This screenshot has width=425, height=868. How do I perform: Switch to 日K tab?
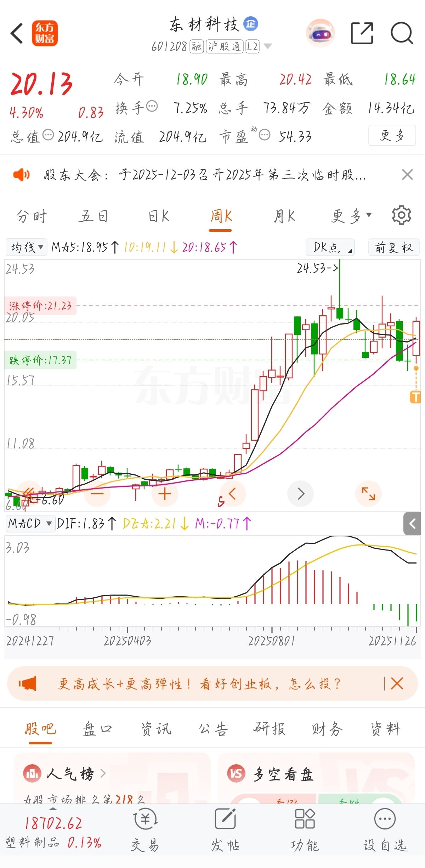pyautogui.click(x=159, y=216)
